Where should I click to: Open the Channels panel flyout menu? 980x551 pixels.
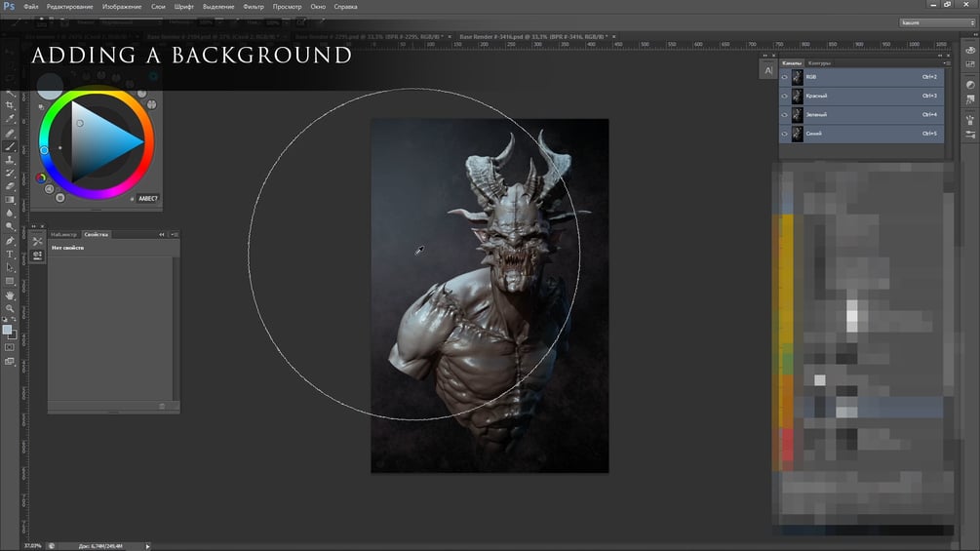point(947,63)
